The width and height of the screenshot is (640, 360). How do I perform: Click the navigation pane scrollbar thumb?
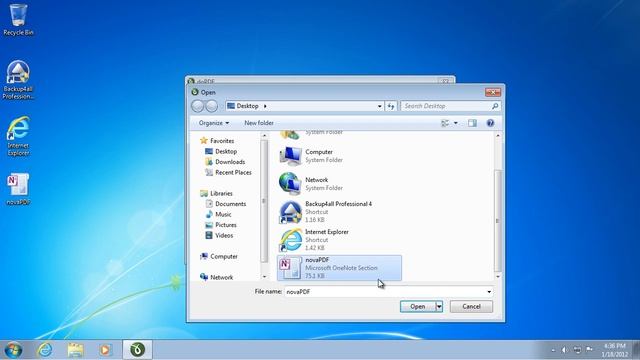(x=264, y=201)
